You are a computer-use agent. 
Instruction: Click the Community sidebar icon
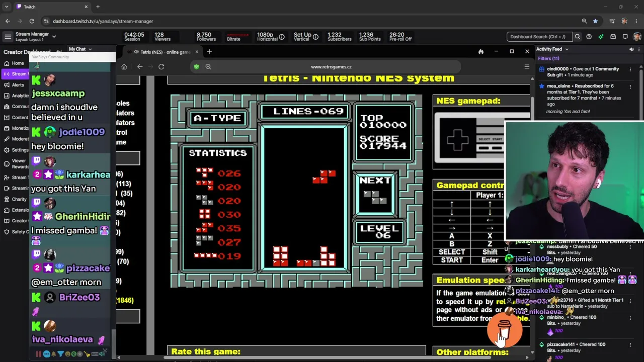7,107
